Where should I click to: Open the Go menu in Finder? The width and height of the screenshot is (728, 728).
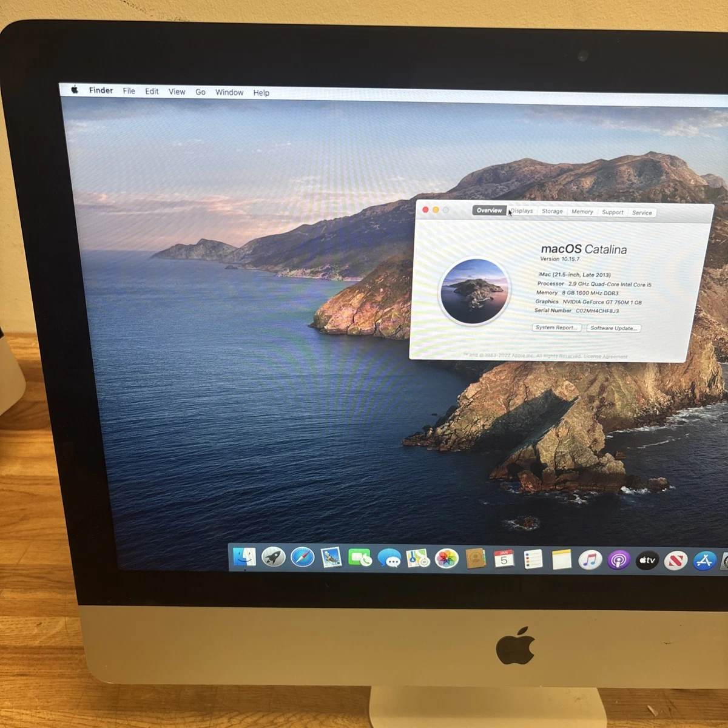coord(200,92)
